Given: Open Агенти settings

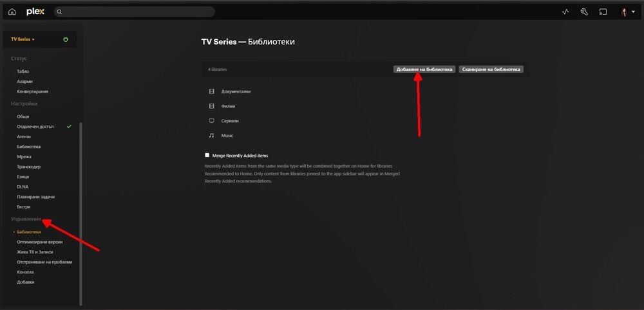Looking at the screenshot, I should coord(24,136).
